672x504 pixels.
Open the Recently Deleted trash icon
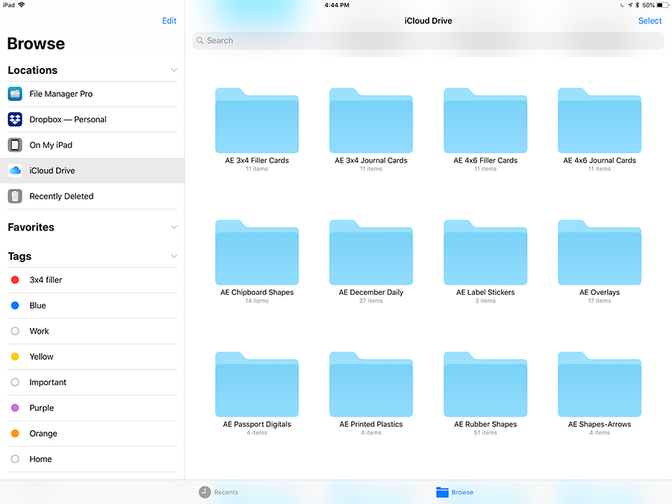tap(15, 196)
